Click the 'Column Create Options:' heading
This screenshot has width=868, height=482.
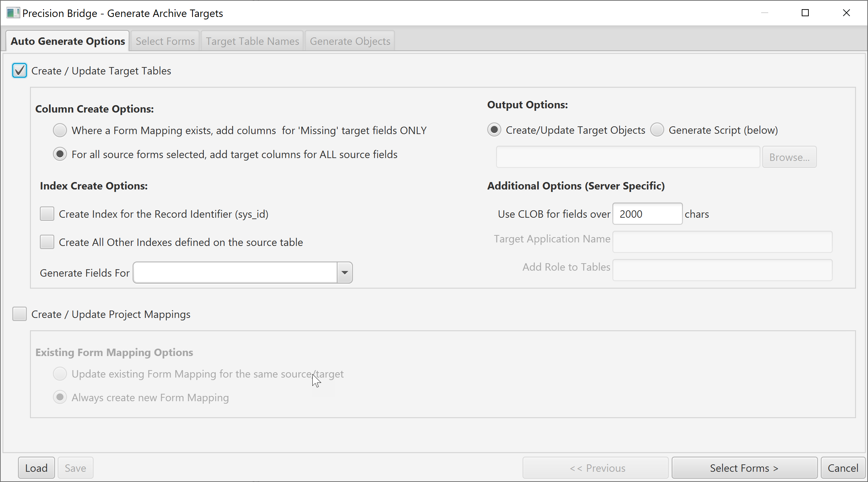pyautogui.click(x=94, y=109)
